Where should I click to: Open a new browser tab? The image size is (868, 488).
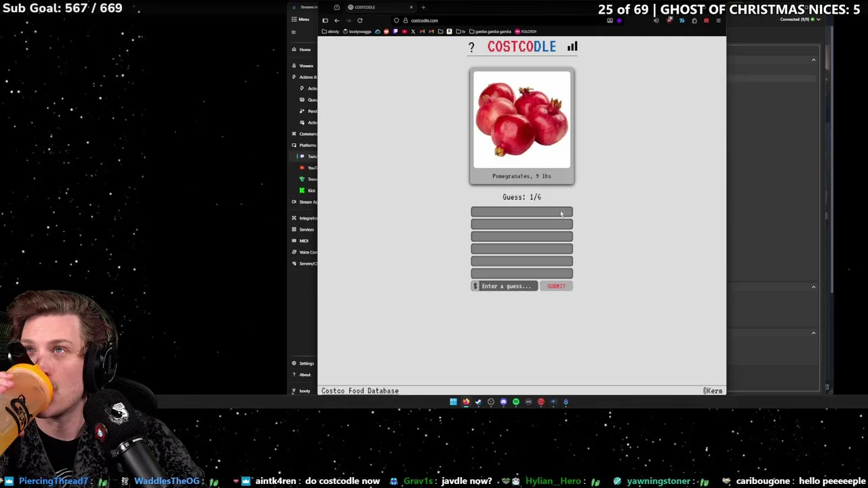[423, 7]
